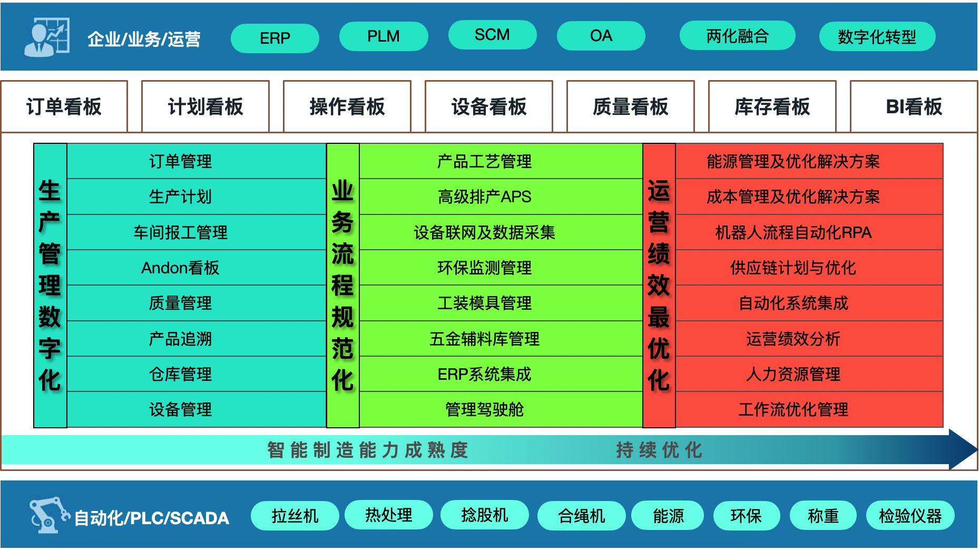The width and height of the screenshot is (980, 550).
Task: Select the 检验仪器 pill
Action: point(910,515)
